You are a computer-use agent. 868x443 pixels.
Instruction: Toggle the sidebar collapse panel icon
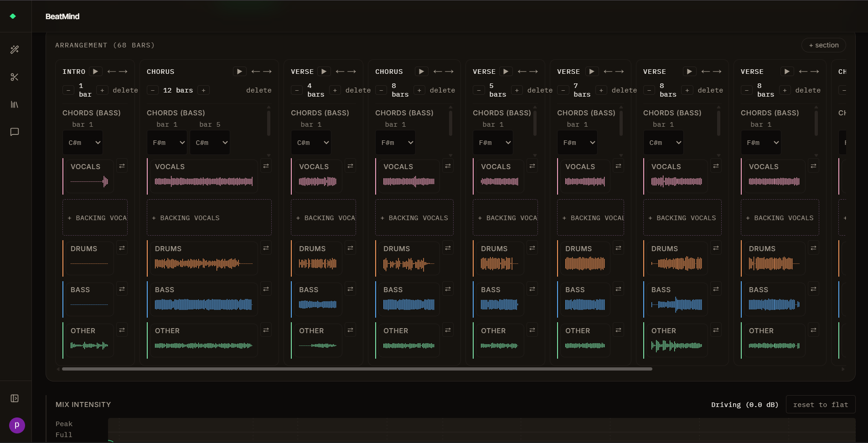[x=15, y=398]
